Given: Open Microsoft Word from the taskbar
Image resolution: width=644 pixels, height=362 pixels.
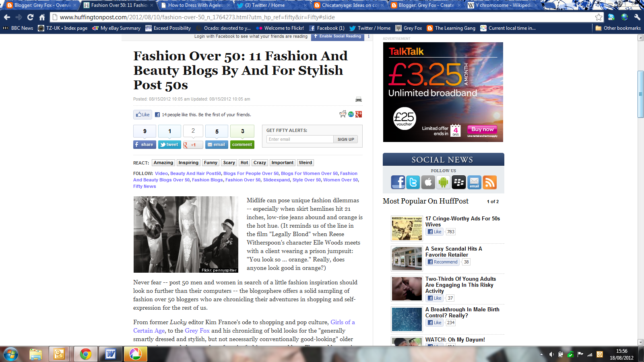Looking at the screenshot, I should pyautogui.click(x=110, y=354).
